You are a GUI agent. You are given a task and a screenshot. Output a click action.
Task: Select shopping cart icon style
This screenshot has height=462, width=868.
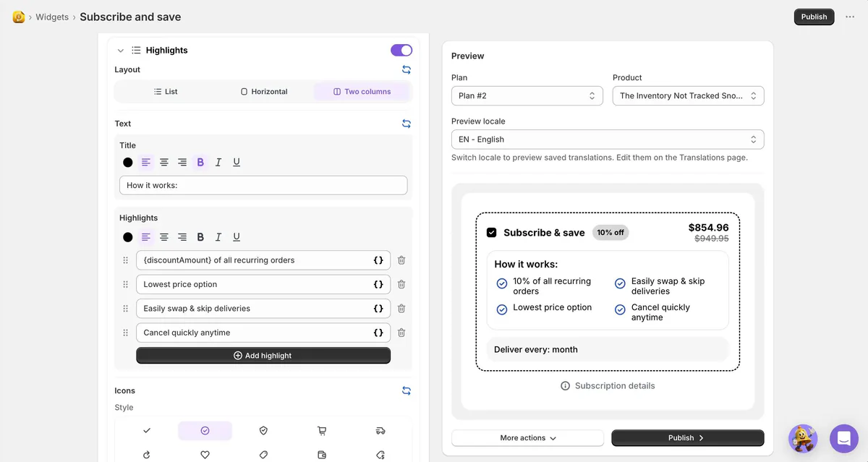[322, 430]
